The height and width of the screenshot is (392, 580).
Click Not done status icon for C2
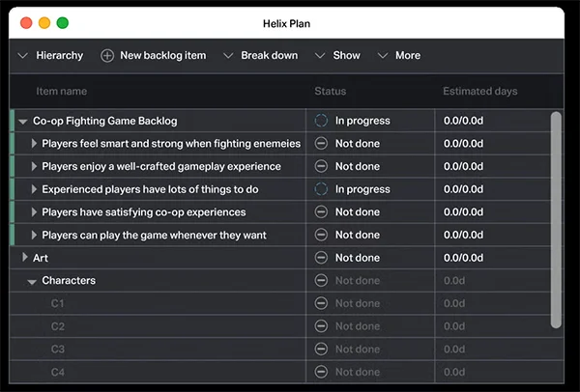pyautogui.click(x=321, y=326)
